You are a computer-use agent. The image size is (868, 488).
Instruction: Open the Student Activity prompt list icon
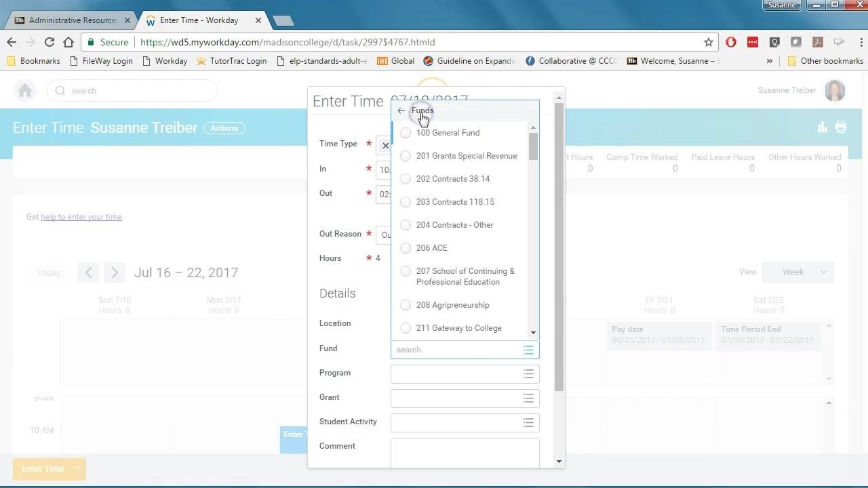pyautogui.click(x=528, y=423)
